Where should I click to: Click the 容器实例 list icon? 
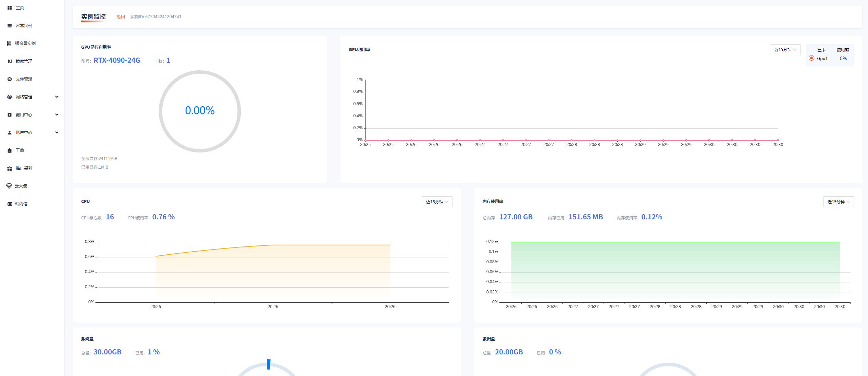pos(10,26)
